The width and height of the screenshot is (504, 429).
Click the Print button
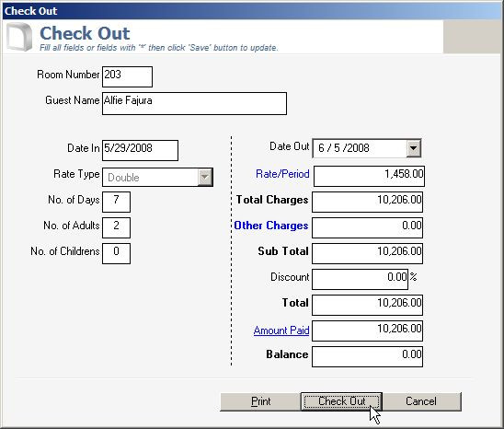pos(260,401)
